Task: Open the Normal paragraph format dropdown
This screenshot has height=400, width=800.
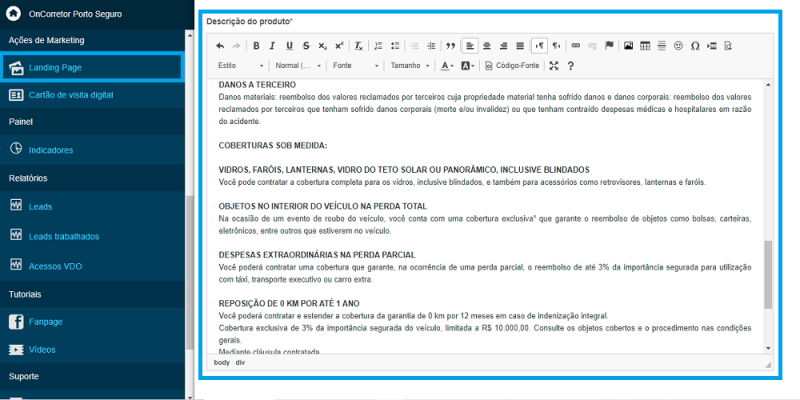Action: click(298, 66)
